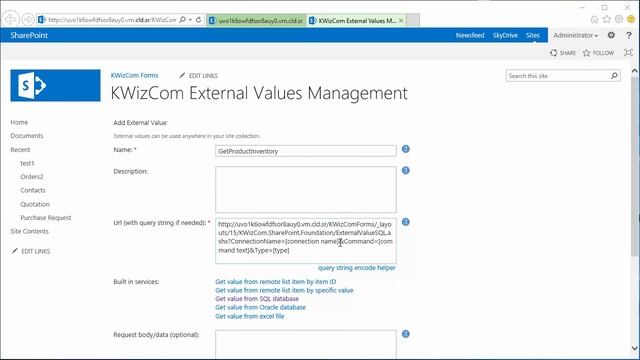Click the page scrollbar up arrow

pyautogui.click(x=635, y=71)
